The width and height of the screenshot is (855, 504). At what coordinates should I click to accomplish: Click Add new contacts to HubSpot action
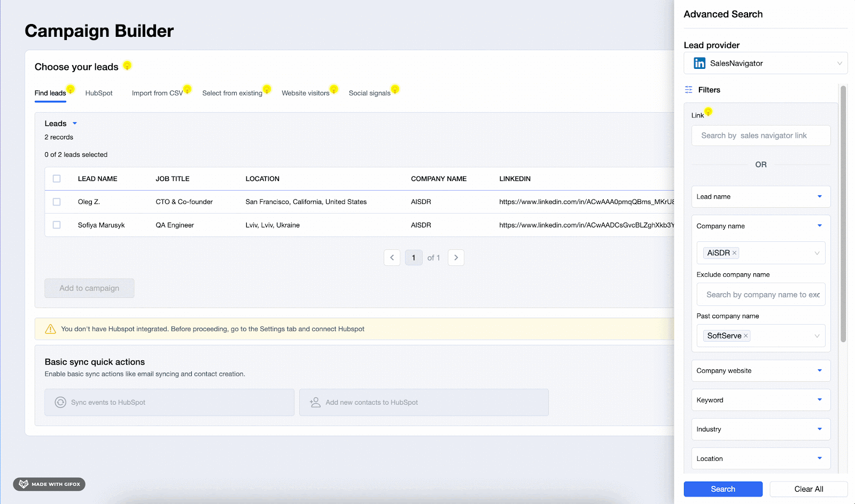(424, 403)
